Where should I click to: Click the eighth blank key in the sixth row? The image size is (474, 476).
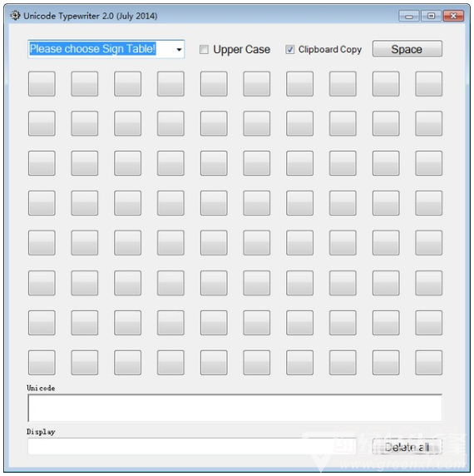343,283
